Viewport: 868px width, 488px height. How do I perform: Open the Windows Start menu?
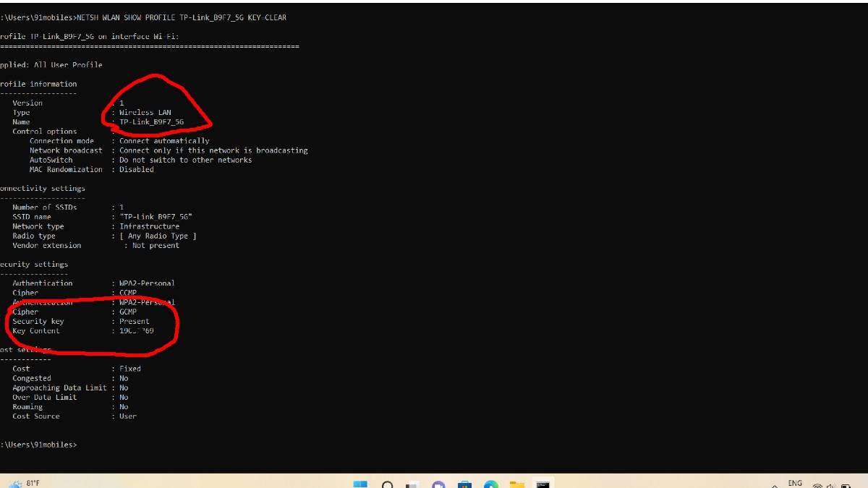[x=360, y=484]
